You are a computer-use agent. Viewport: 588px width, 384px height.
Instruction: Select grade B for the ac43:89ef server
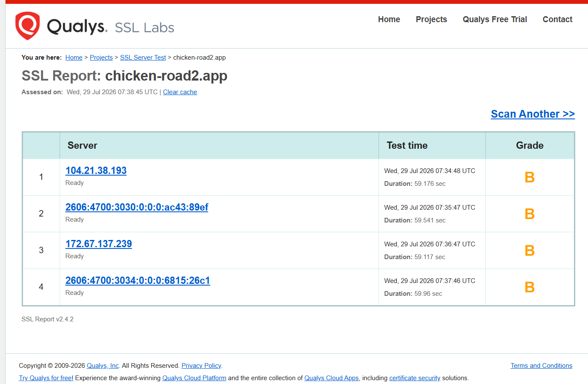coord(530,214)
